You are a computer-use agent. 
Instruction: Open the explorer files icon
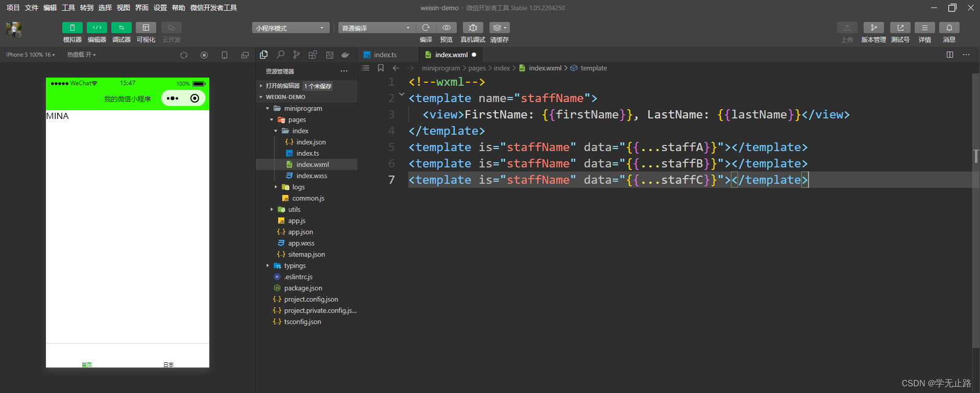264,55
